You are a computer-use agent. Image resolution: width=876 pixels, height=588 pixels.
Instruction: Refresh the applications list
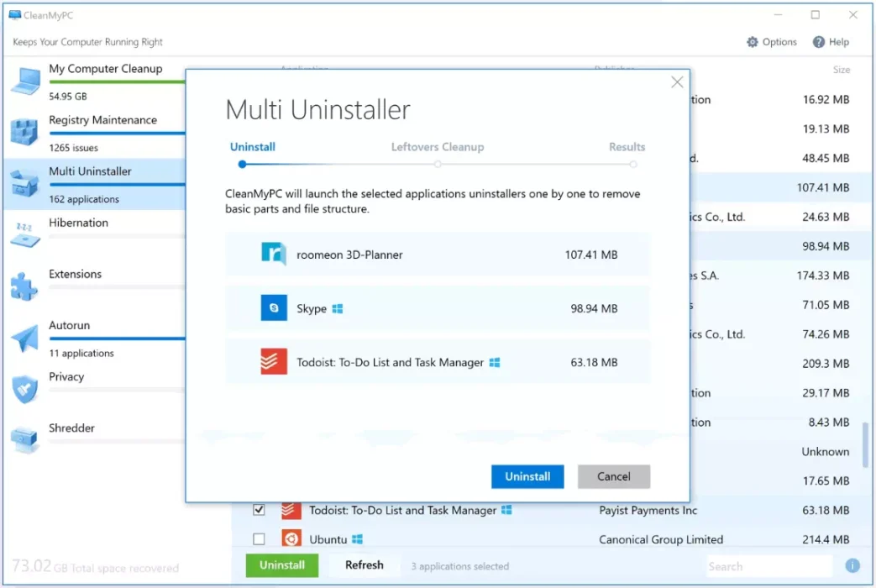[365, 565]
